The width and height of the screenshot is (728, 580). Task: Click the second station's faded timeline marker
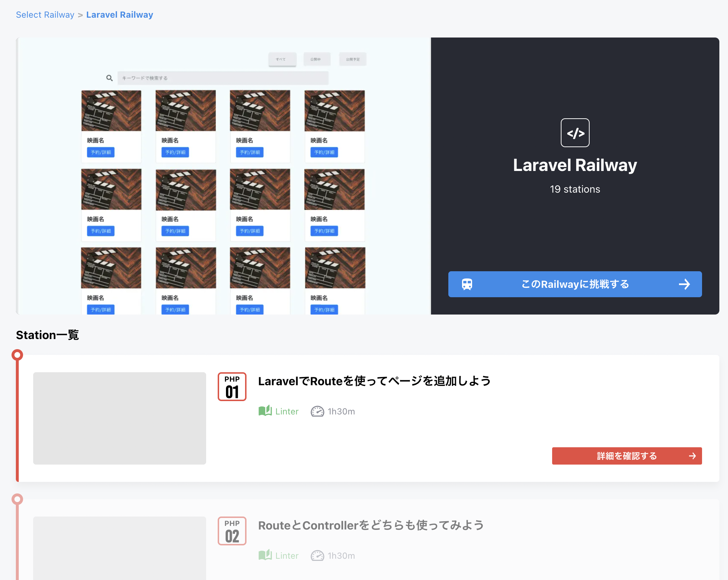pos(17,499)
